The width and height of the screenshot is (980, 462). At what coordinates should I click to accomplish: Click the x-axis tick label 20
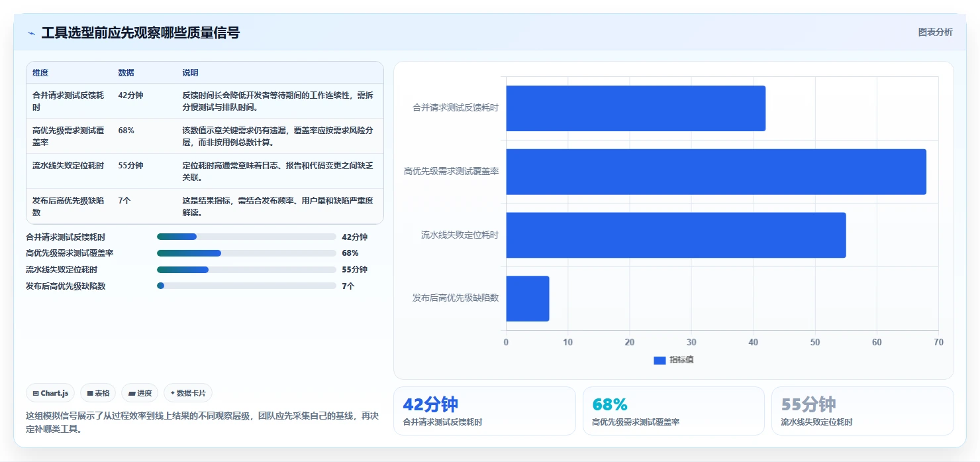[x=630, y=342]
